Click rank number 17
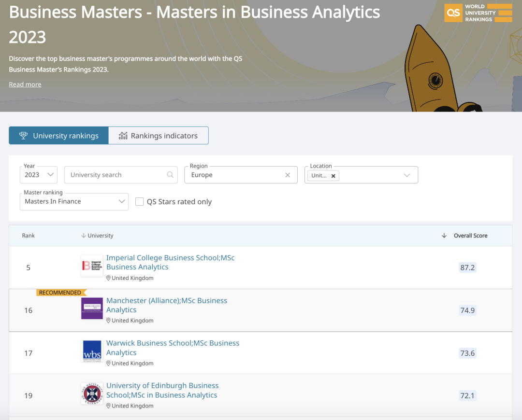The image size is (522, 420). click(29, 353)
